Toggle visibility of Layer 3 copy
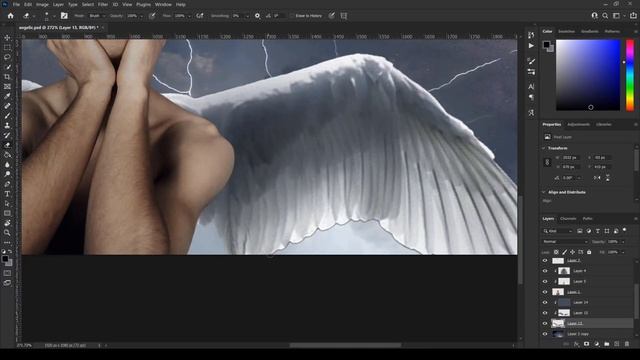 [545, 334]
